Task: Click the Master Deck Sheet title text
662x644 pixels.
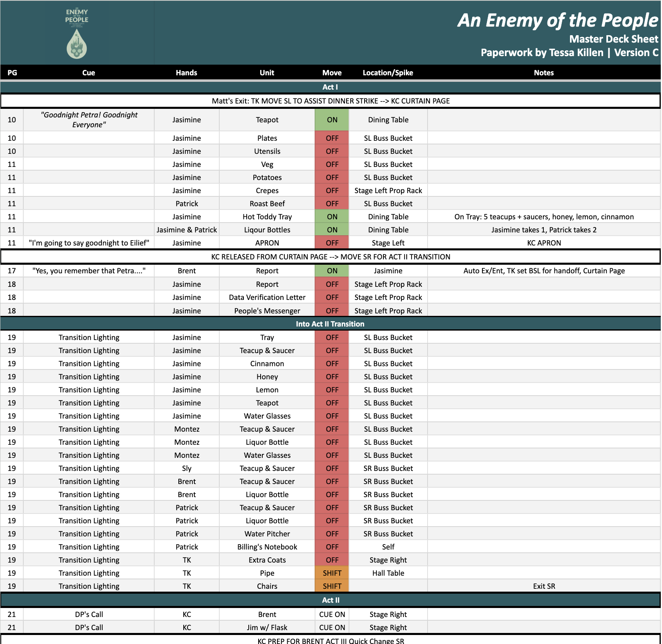Action: point(612,39)
